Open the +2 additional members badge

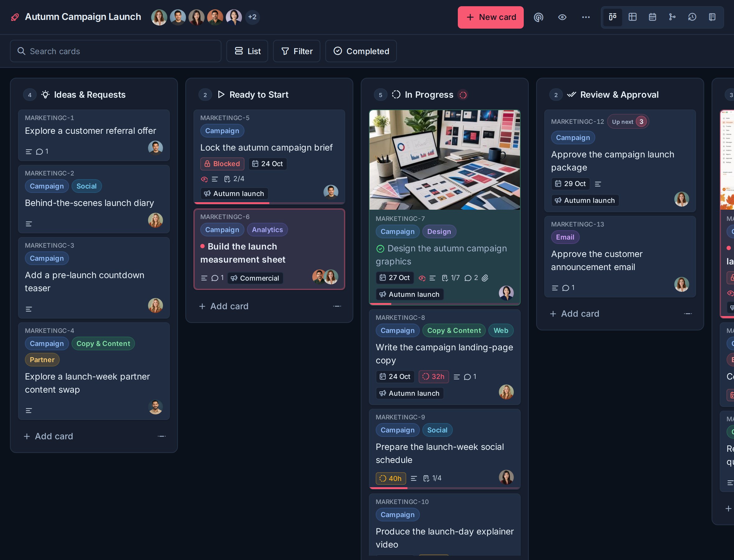tap(252, 17)
